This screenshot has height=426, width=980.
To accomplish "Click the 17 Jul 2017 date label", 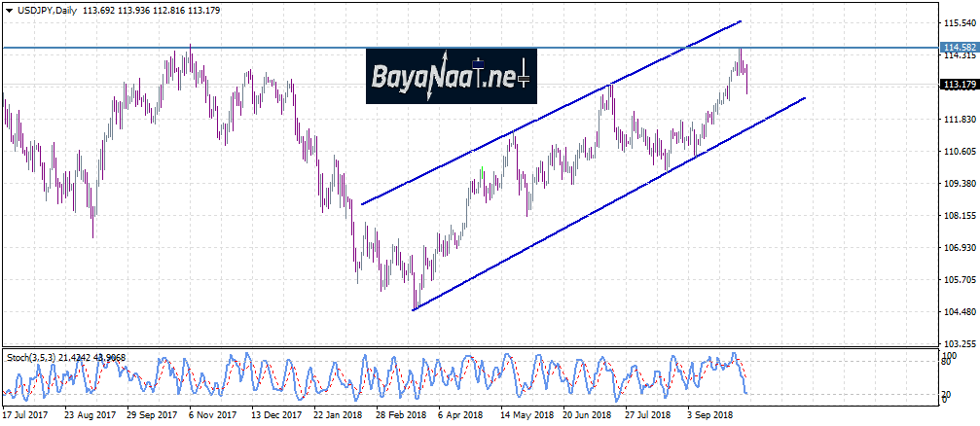I will [x=25, y=414].
